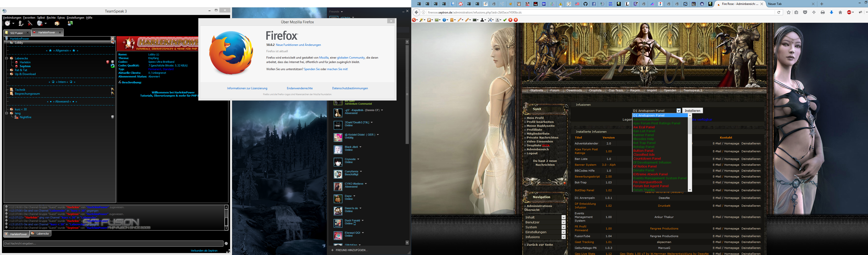
Task: Open the Verbindungen menu in TeamSpeak
Action: [x=12, y=18]
